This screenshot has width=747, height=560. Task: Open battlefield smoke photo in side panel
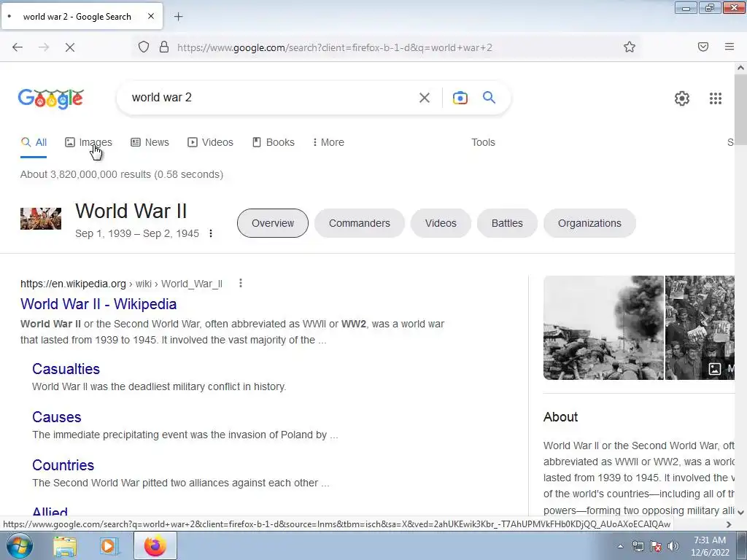[x=603, y=327]
